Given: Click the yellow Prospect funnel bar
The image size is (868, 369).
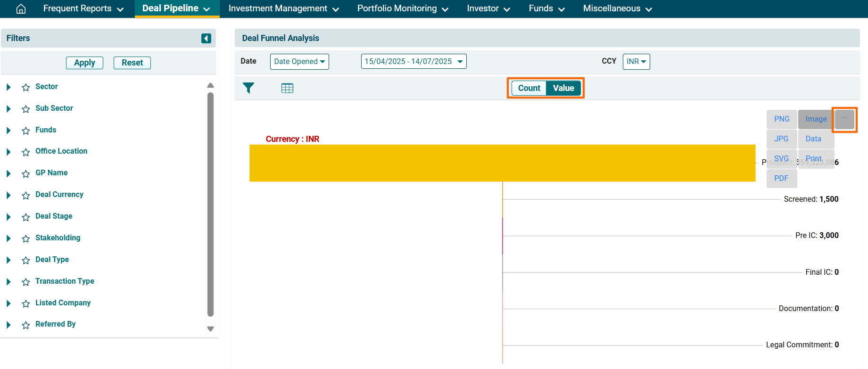Looking at the screenshot, I should pyautogui.click(x=502, y=163).
